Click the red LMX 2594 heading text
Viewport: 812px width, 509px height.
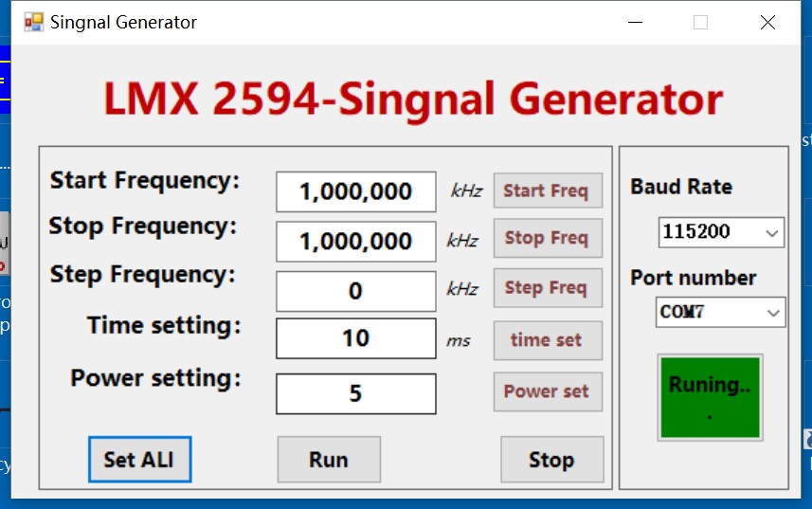(412, 100)
